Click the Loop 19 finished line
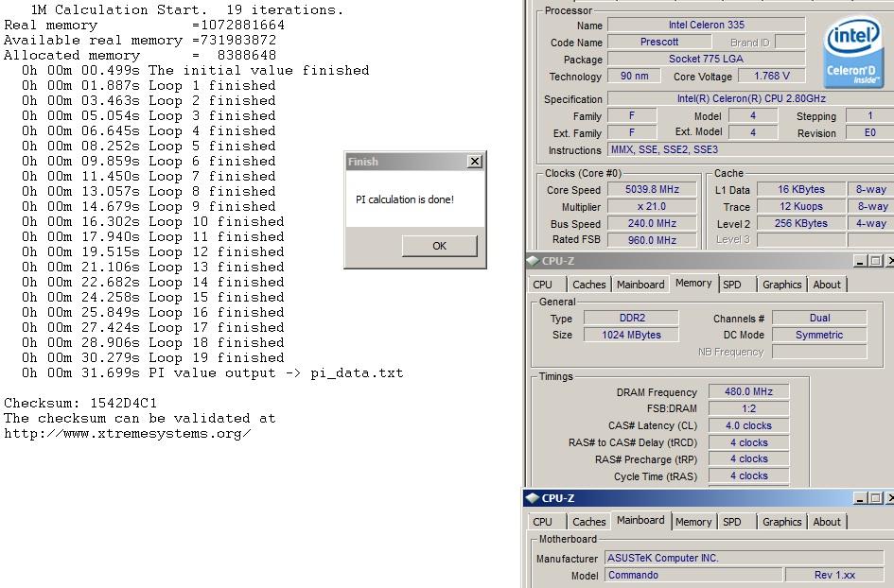This screenshot has height=588, width=894. pos(153,358)
